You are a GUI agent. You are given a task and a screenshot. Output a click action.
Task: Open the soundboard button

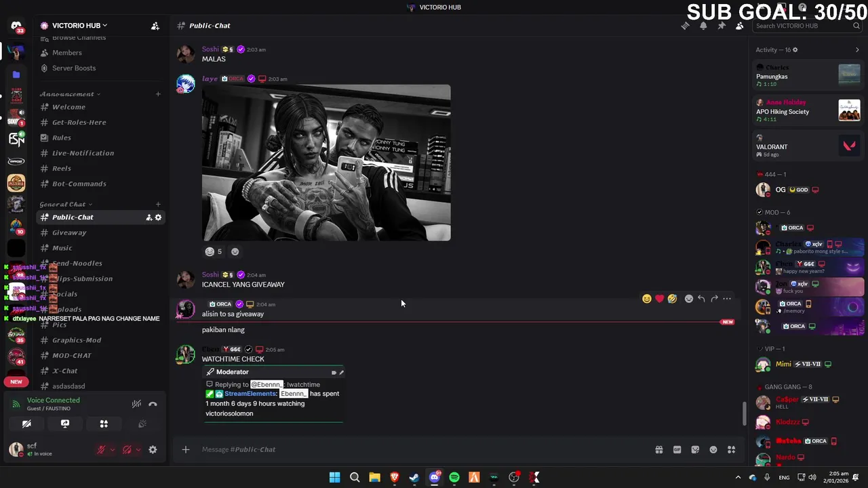point(142,424)
